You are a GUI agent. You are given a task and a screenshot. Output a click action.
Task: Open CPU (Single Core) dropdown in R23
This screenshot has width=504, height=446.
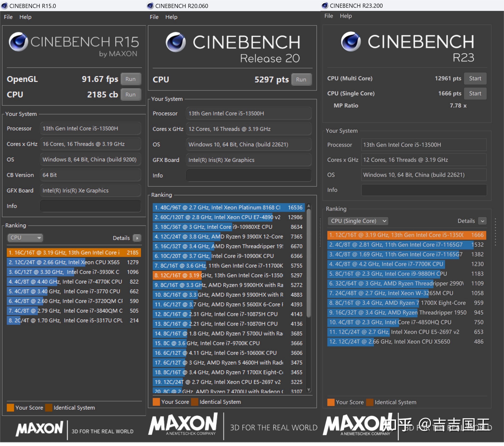[x=358, y=221]
